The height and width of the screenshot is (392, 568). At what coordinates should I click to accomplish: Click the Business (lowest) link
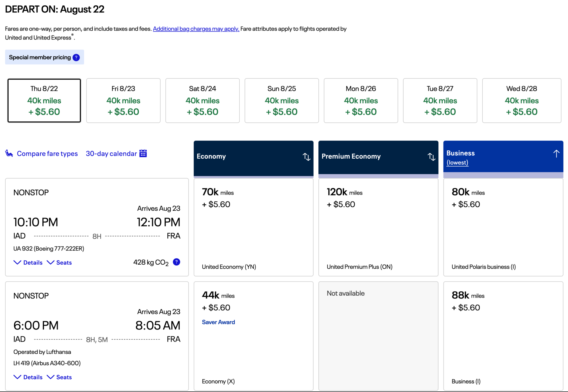coord(457,163)
